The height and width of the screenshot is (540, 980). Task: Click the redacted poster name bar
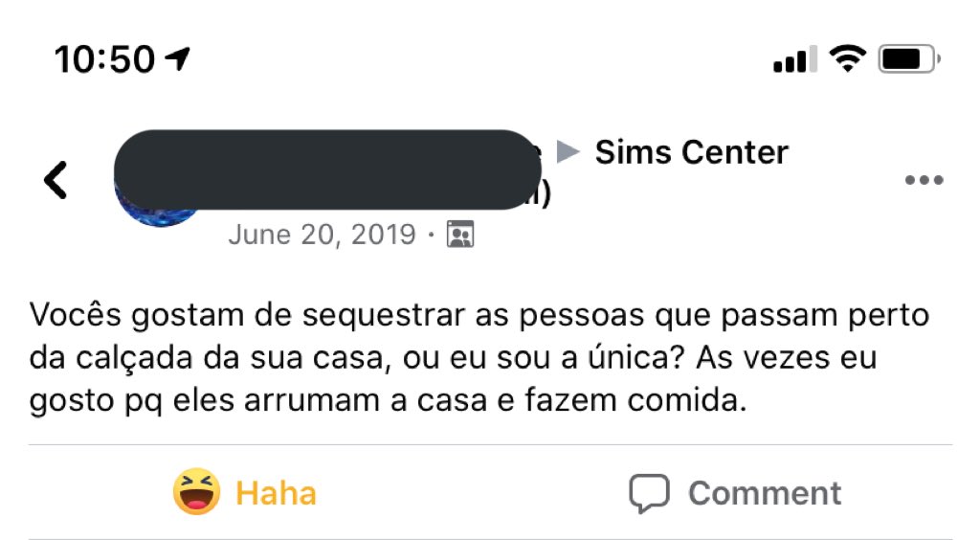point(325,169)
